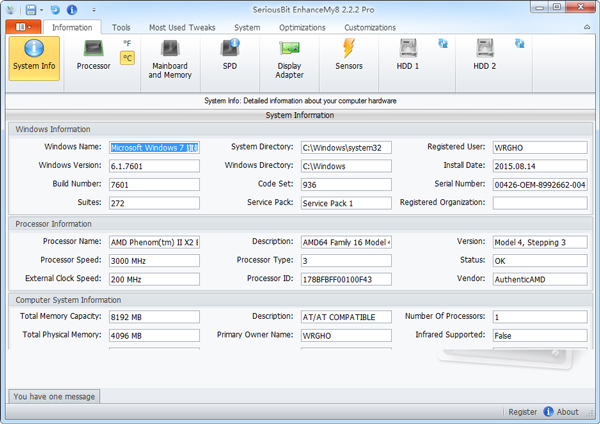
Task: Open the Most Used Tweaks tab
Action: pyautogui.click(x=182, y=28)
